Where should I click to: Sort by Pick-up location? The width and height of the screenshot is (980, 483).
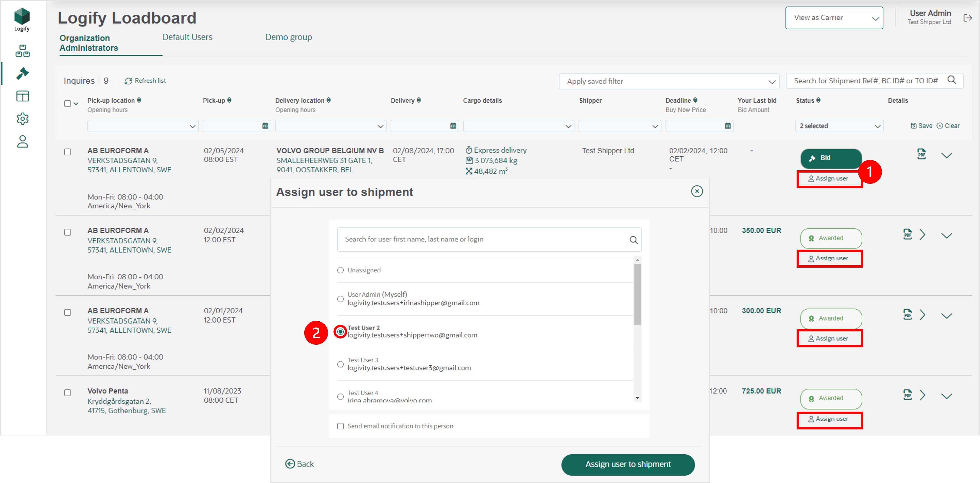[139, 100]
